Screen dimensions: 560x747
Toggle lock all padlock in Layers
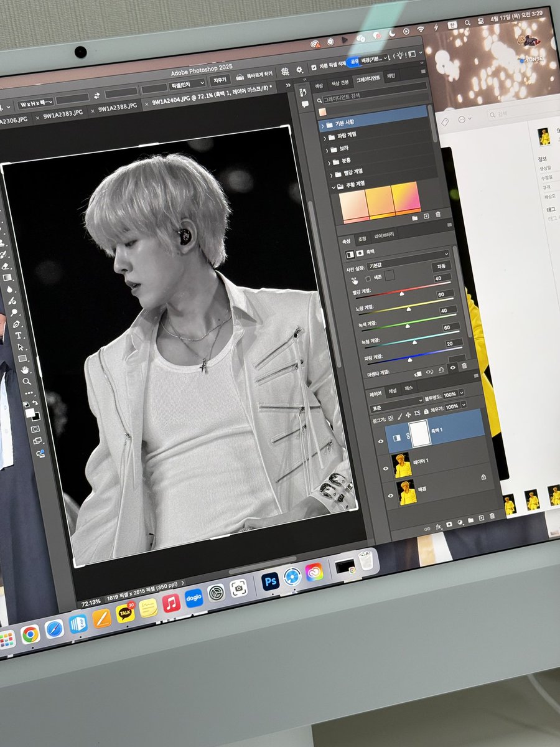426,411
